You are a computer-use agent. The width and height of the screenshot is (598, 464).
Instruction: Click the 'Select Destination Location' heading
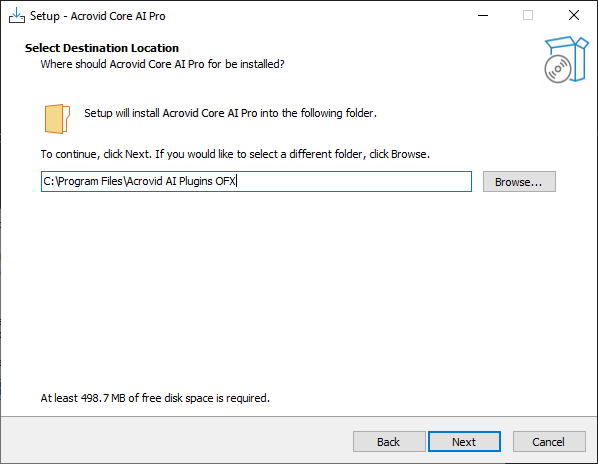(102, 48)
